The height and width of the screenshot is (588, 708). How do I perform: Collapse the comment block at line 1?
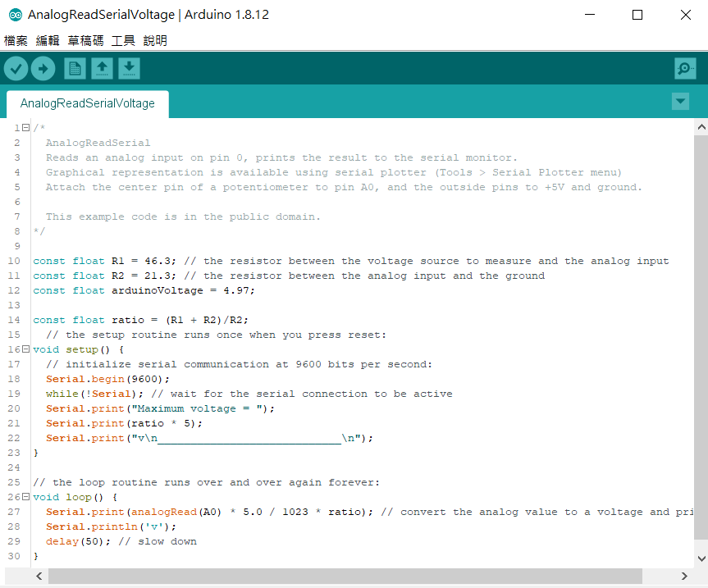click(26, 128)
